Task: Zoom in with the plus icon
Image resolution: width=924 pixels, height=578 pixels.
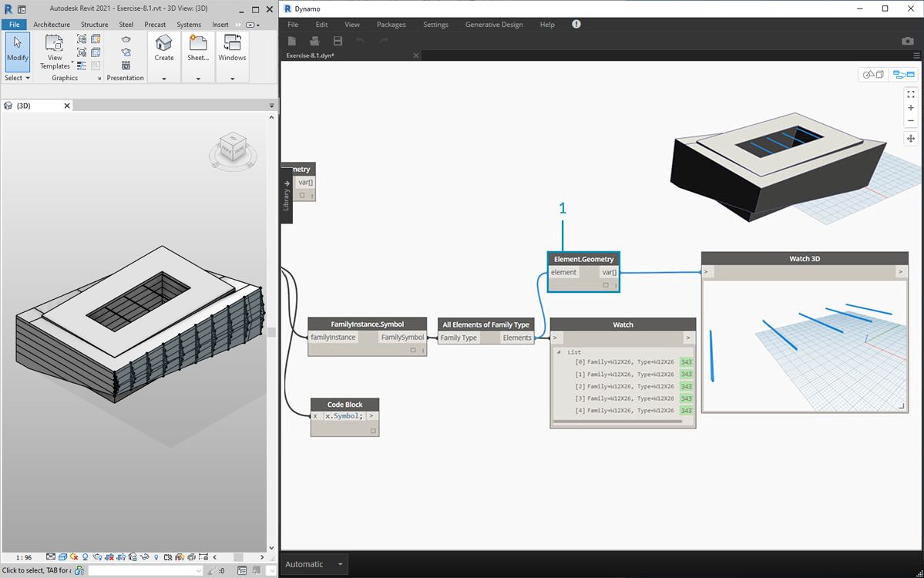Action: point(910,108)
